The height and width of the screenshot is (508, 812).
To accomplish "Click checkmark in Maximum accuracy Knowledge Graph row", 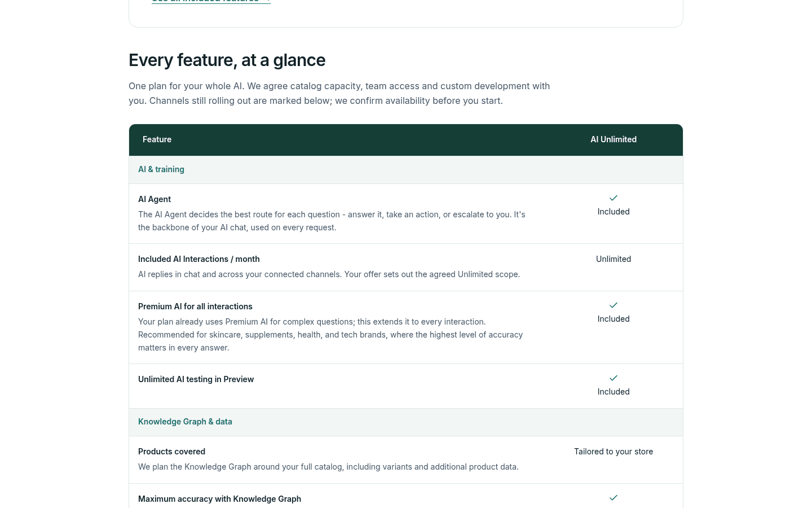I will click(x=614, y=498).
